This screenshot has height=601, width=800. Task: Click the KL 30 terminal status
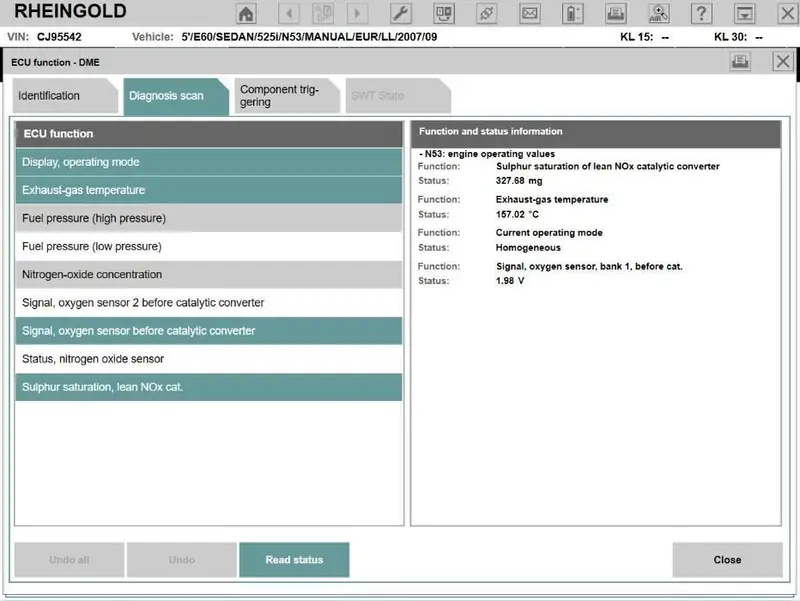(738, 37)
